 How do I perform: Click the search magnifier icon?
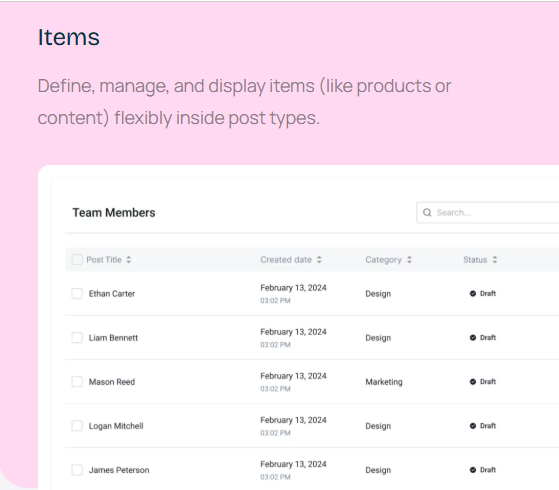point(427,213)
